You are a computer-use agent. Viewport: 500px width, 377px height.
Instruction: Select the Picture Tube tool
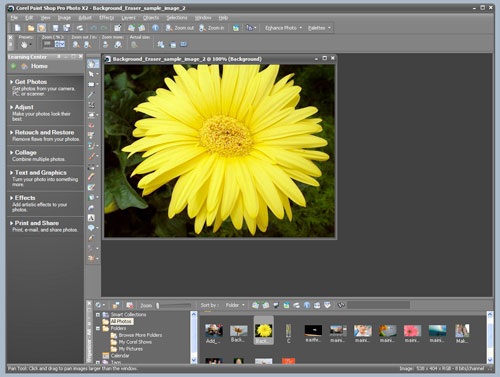[x=91, y=208]
